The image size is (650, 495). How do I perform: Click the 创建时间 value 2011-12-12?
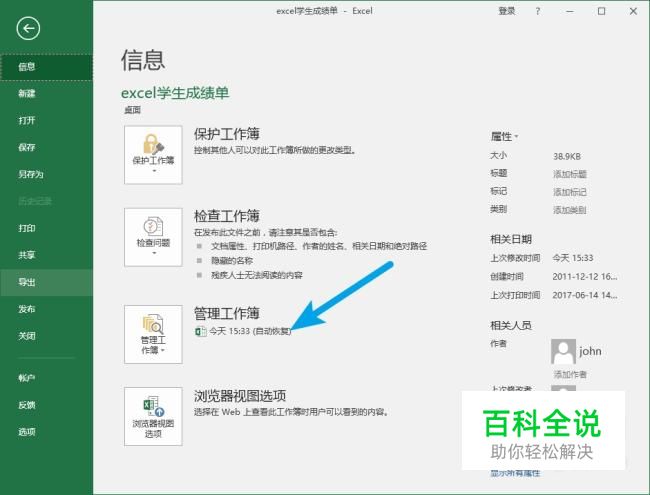[x=585, y=277]
